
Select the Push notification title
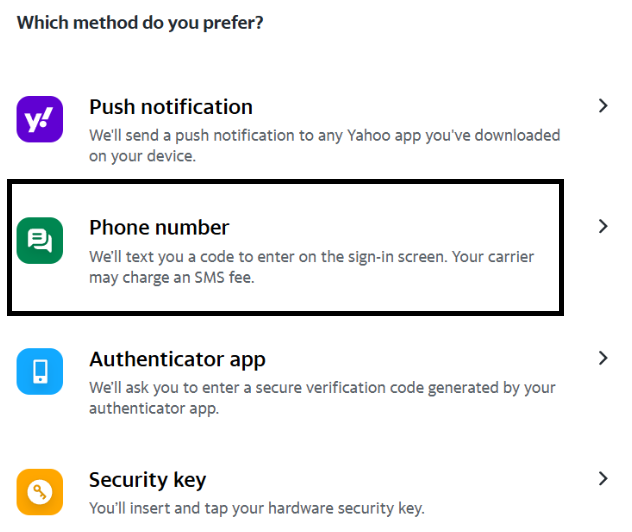click(171, 106)
